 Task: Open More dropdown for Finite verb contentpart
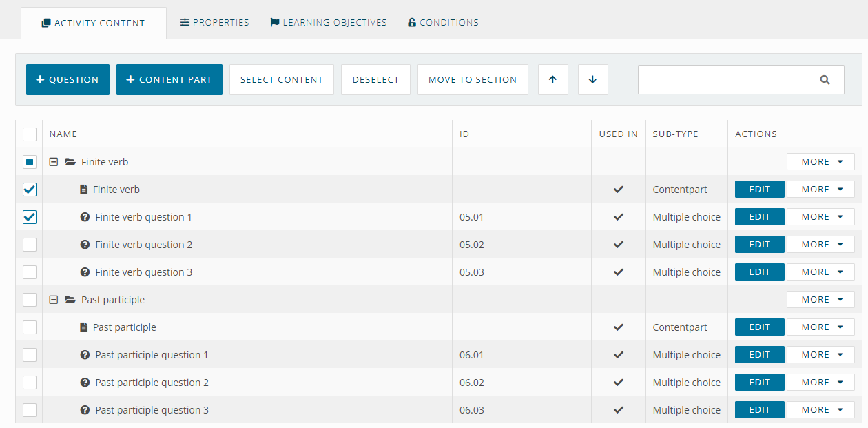(820, 190)
